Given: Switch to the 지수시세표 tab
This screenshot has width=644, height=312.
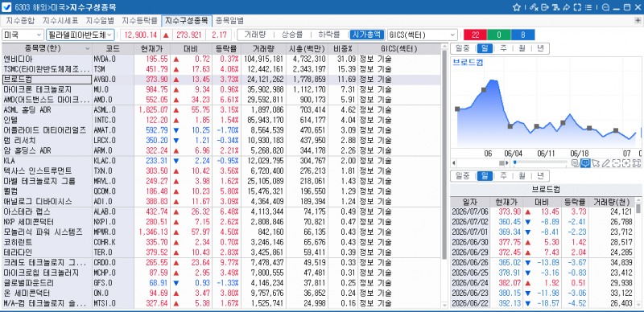Looking at the screenshot, I should tap(60, 21).
